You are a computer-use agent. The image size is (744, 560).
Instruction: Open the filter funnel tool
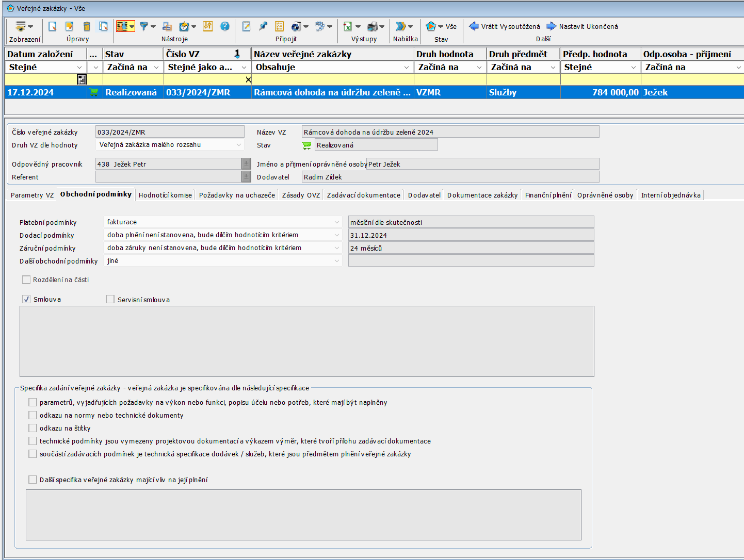point(144,26)
